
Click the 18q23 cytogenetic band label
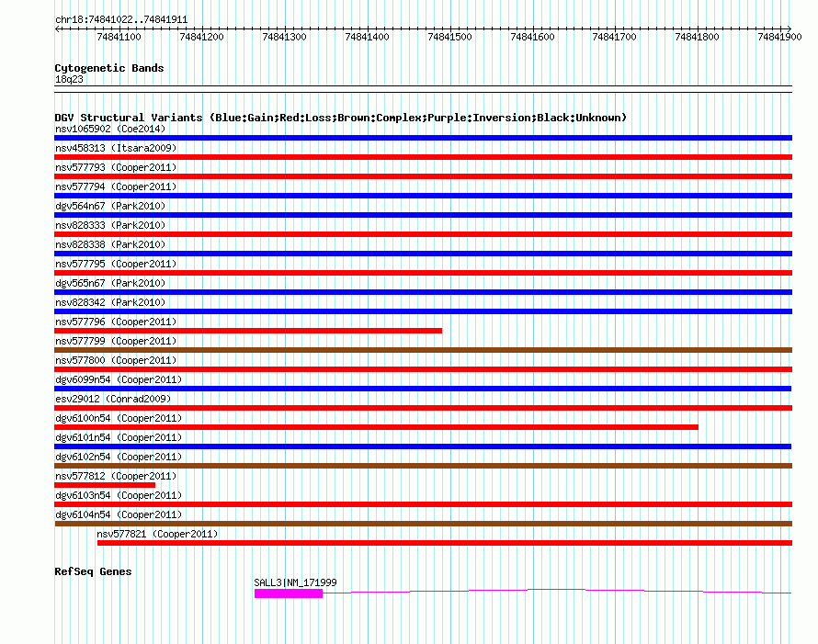(x=69, y=79)
